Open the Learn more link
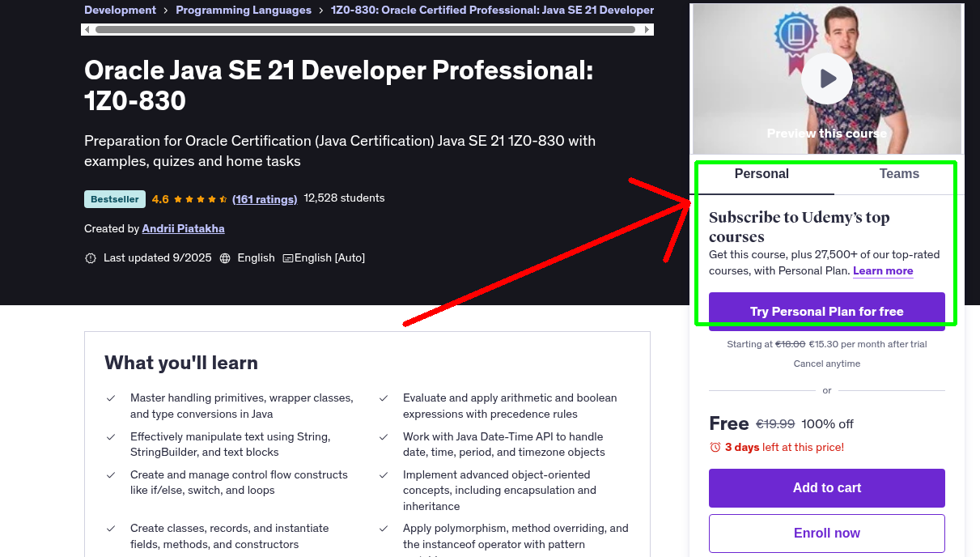The image size is (980, 557). (x=883, y=271)
